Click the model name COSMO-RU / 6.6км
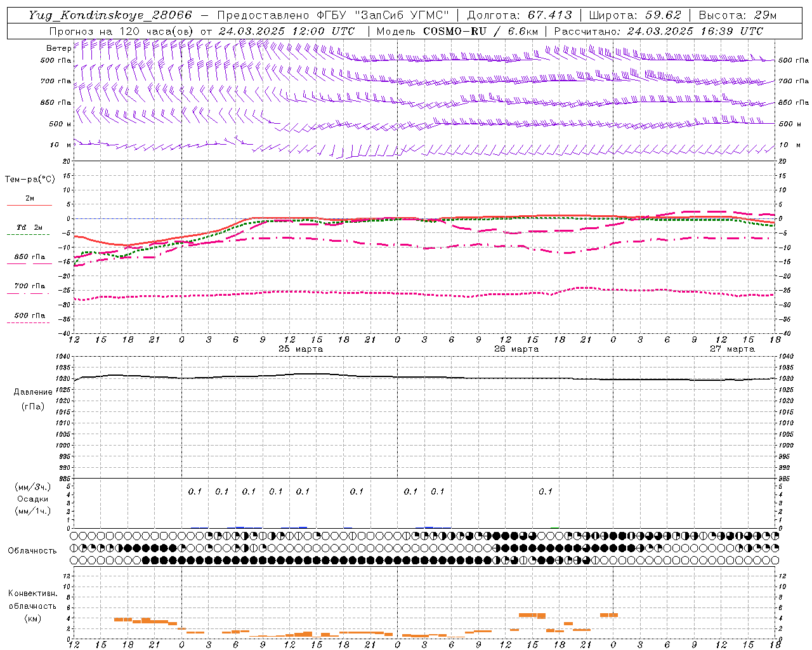Image resolution: width=812 pixels, height=650 pixels. pyautogui.click(x=481, y=31)
